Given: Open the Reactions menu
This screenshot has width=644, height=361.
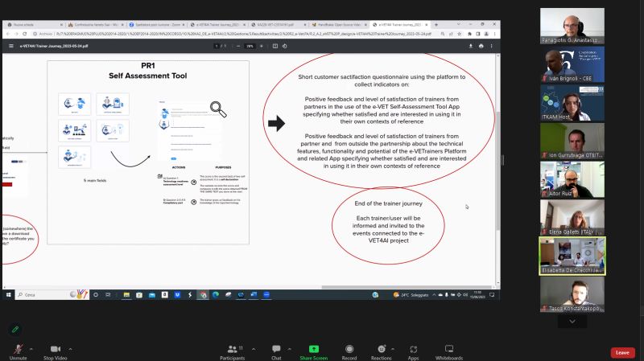Looking at the screenshot, I should point(381,350).
